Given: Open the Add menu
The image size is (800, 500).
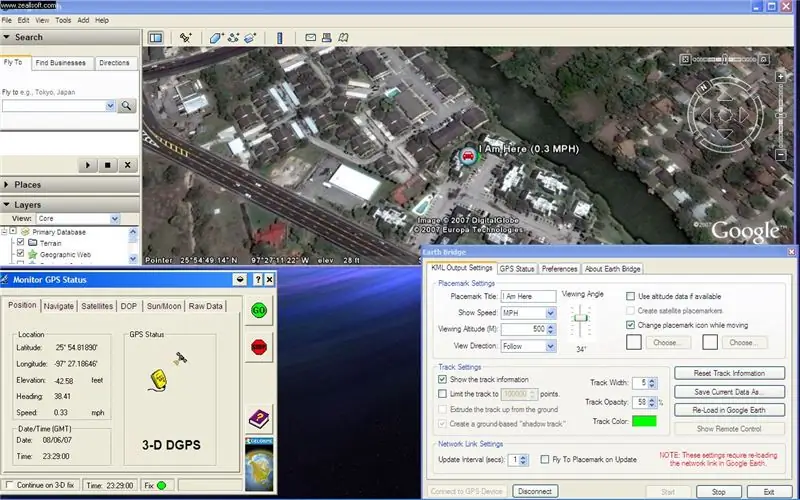Looking at the screenshot, I should pyautogui.click(x=83, y=20).
